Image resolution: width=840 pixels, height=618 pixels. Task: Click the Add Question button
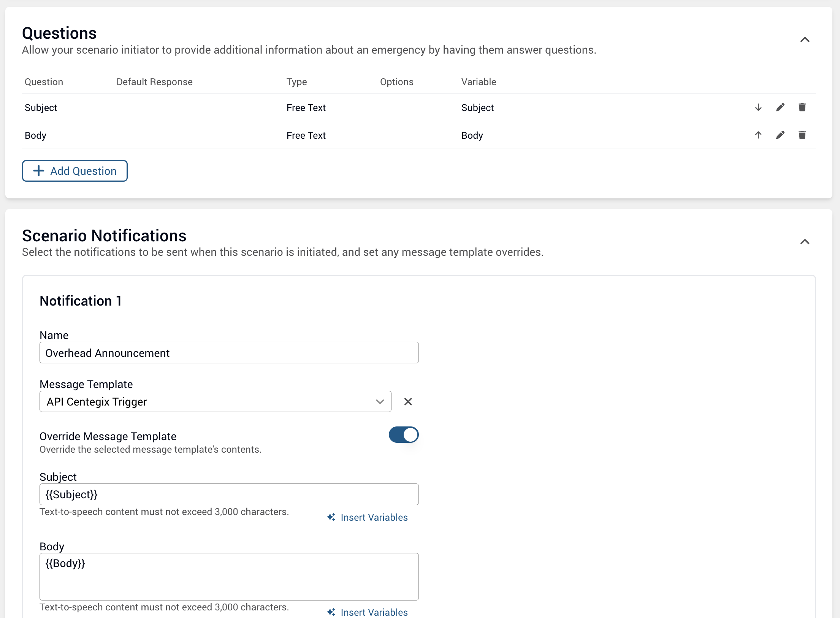(74, 171)
